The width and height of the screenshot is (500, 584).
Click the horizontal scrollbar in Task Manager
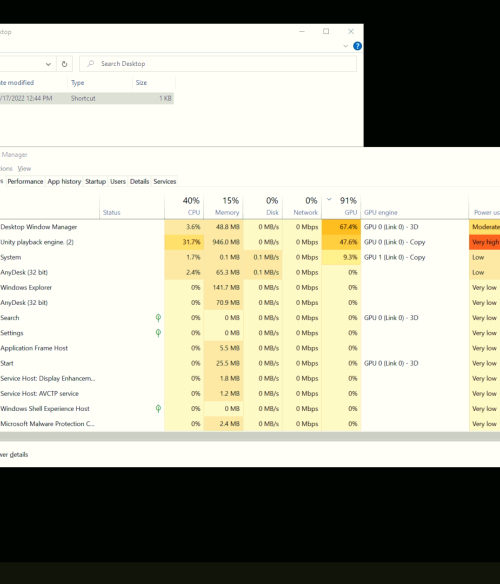250,437
